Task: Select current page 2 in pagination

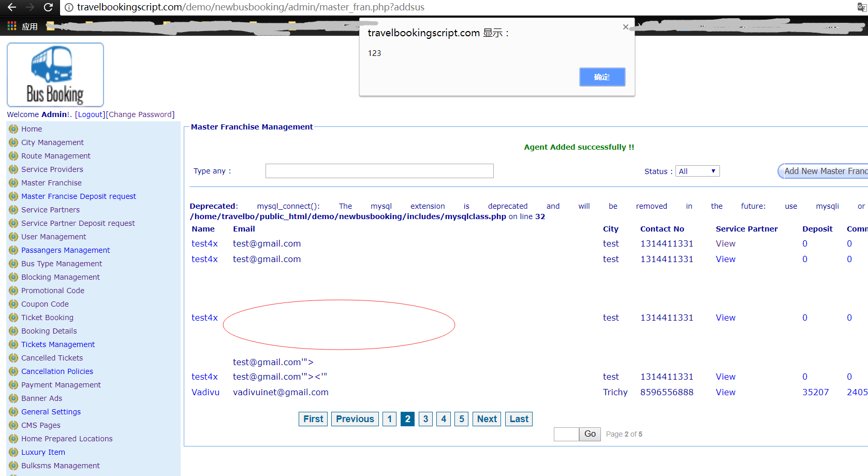Action: (408, 419)
